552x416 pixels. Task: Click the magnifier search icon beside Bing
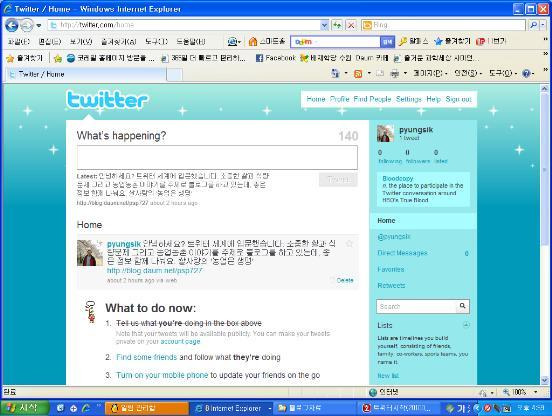click(533, 25)
